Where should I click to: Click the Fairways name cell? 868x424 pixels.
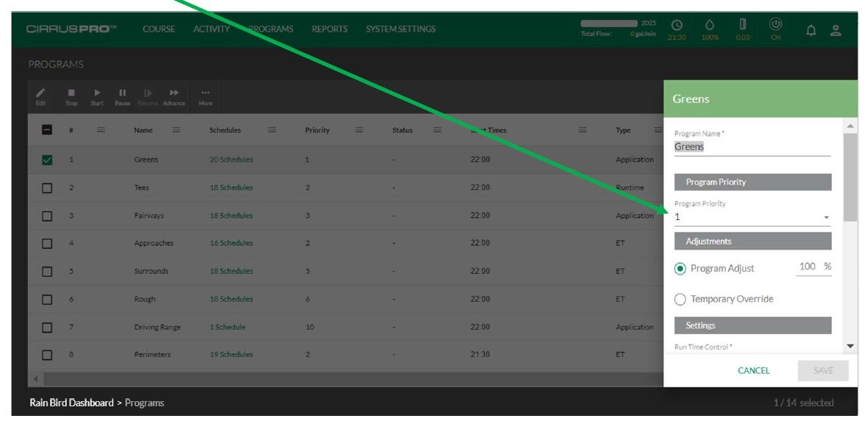[x=149, y=216]
